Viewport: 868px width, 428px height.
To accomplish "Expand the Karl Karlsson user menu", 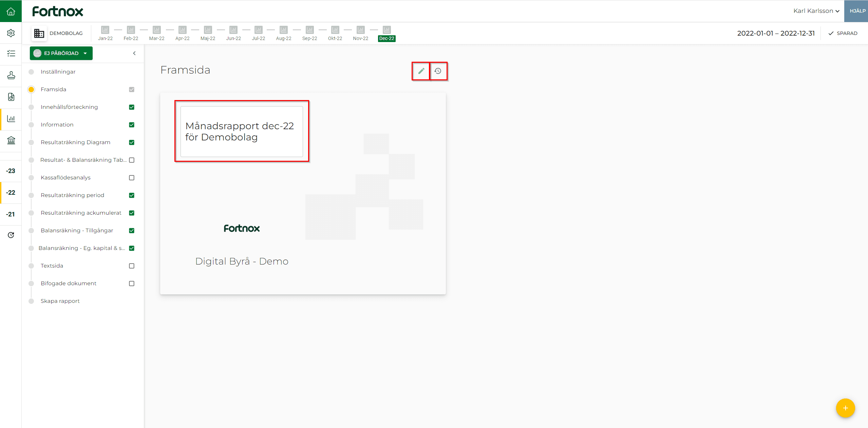I will click(x=816, y=11).
